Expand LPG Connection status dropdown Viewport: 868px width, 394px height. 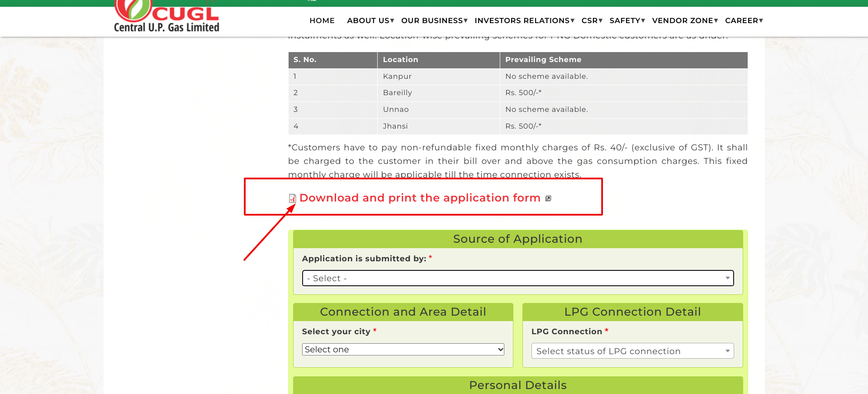pos(632,351)
